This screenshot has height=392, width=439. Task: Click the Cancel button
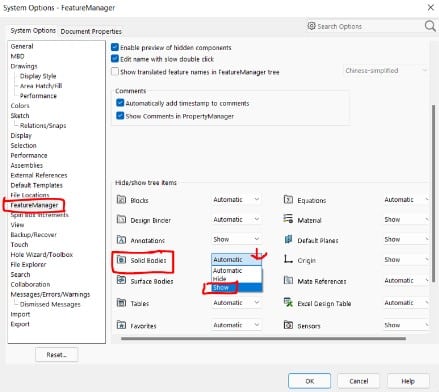[x=359, y=381]
